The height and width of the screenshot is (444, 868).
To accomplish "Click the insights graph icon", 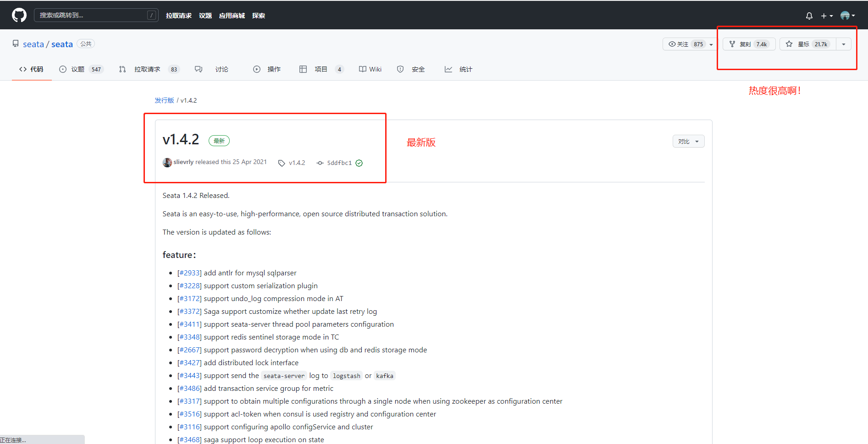I will 448,69.
